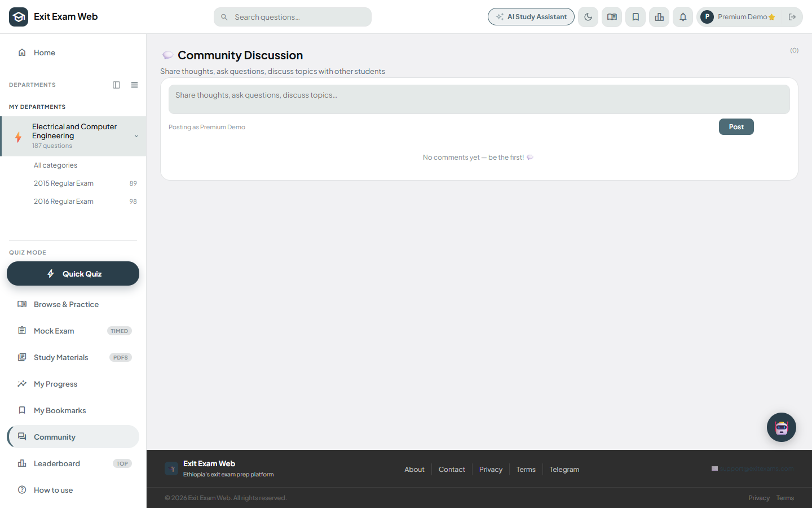Click search magnifier icon

[224, 17]
